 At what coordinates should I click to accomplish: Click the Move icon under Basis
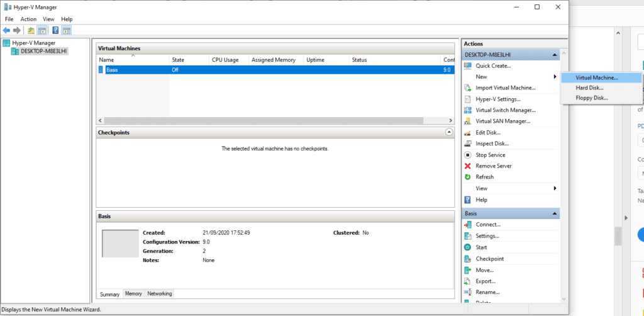pos(467,270)
